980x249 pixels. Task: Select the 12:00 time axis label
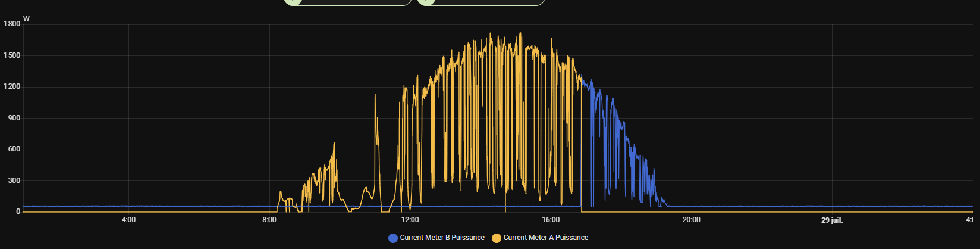point(410,220)
